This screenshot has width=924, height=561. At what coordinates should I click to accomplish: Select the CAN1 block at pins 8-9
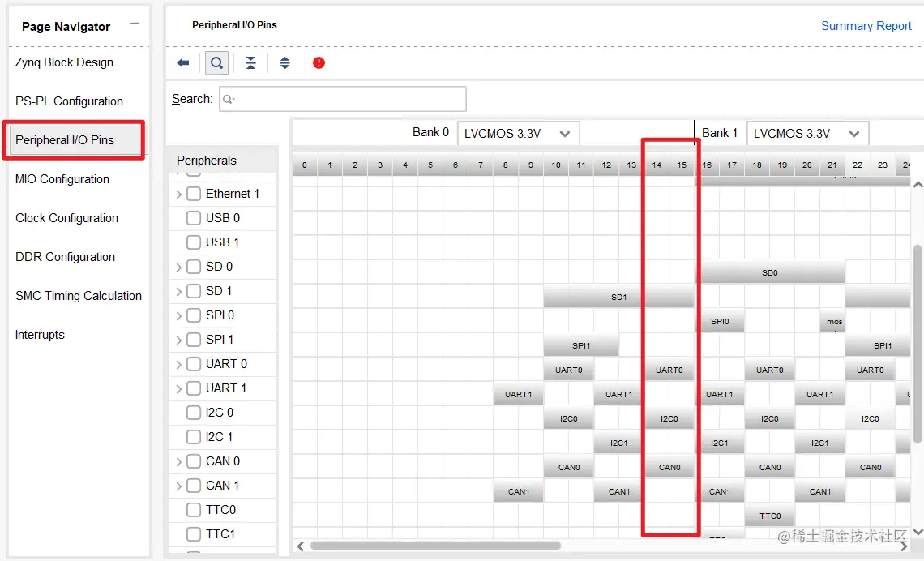(x=518, y=491)
